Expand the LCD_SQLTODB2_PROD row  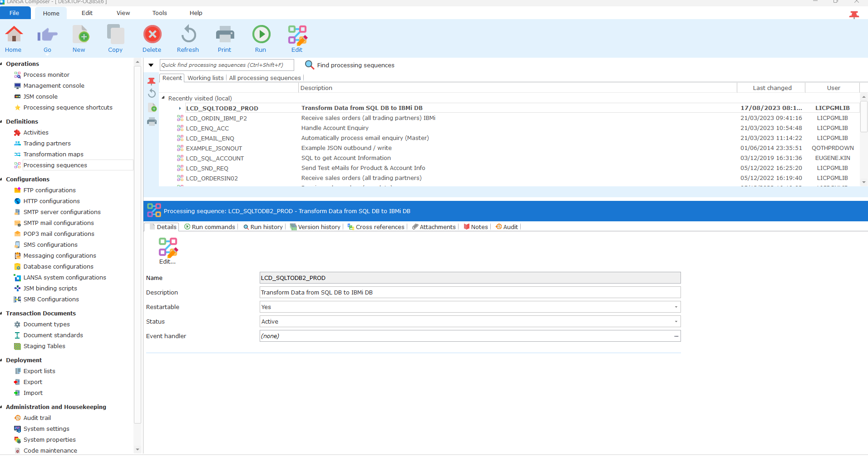(180, 108)
